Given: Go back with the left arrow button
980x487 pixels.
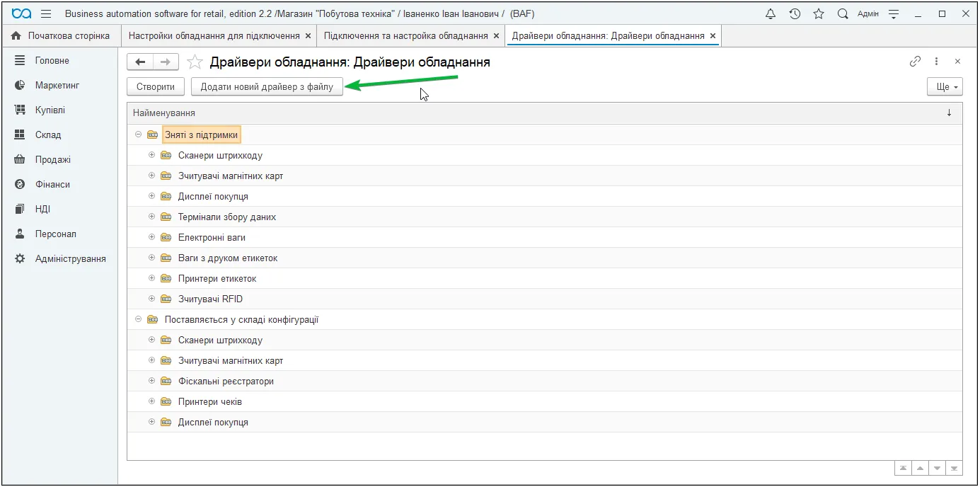Looking at the screenshot, I should pyautogui.click(x=140, y=62).
